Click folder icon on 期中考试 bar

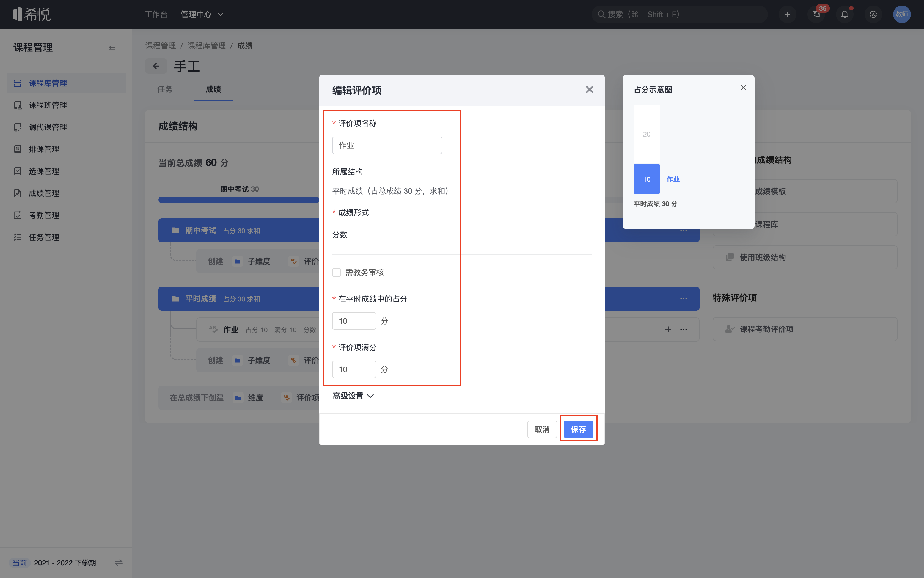(x=175, y=230)
